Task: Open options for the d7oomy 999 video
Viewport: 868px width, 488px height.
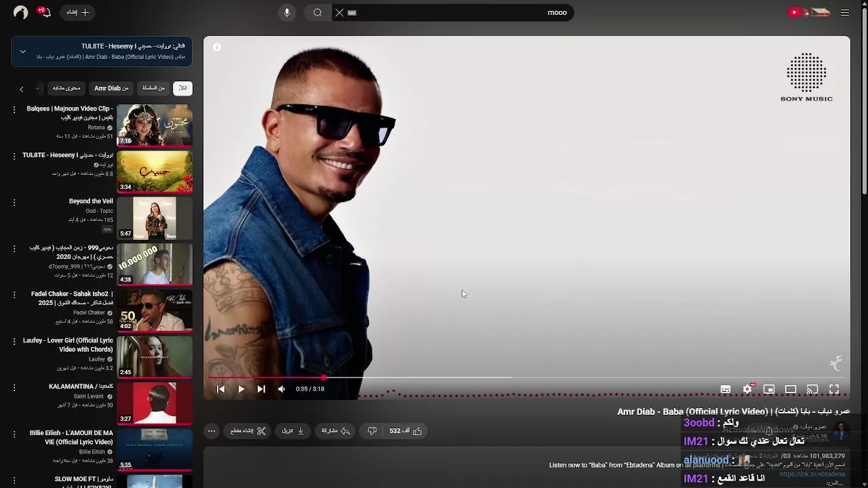Action: pos(14,249)
